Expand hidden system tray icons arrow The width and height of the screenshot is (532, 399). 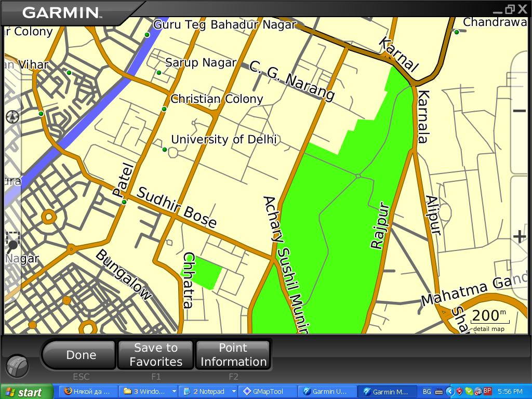tap(450, 392)
